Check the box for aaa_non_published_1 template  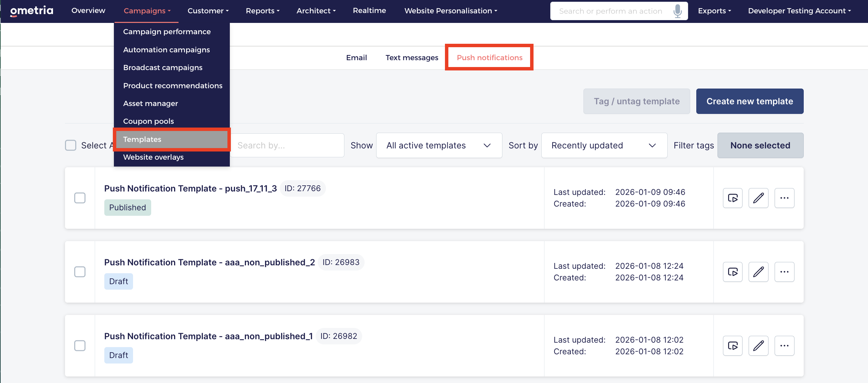coord(80,346)
